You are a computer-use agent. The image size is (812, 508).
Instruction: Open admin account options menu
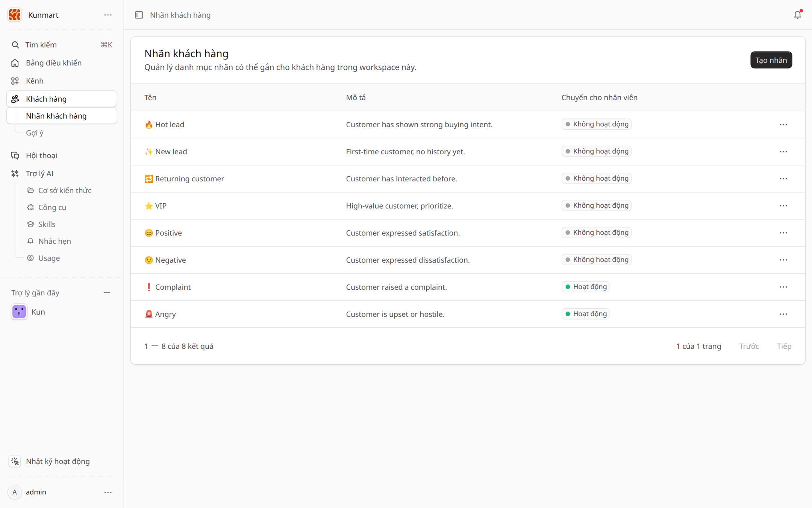coord(108,492)
